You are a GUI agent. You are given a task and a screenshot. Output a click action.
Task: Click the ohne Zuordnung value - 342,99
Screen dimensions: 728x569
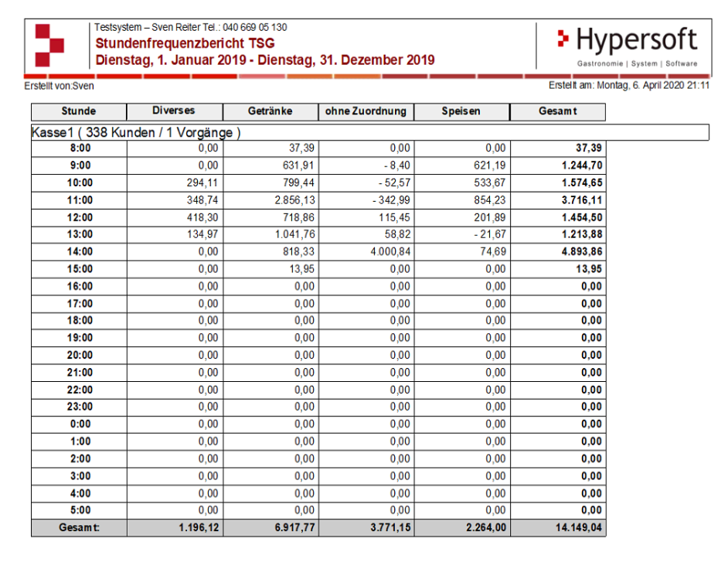[x=391, y=200]
